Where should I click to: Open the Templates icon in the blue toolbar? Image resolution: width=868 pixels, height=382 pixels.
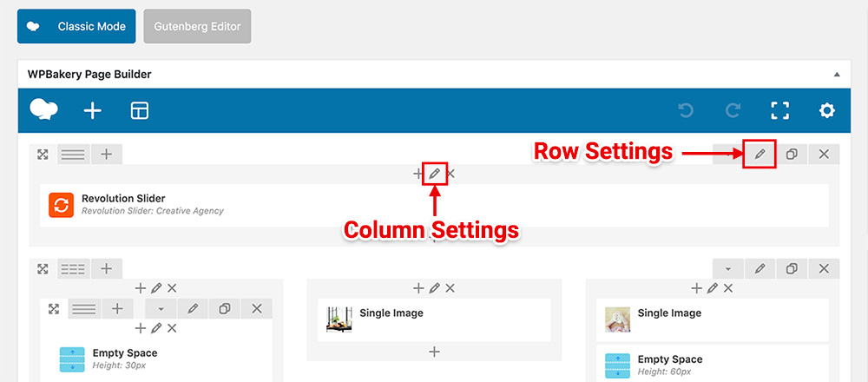pyautogui.click(x=140, y=111)
